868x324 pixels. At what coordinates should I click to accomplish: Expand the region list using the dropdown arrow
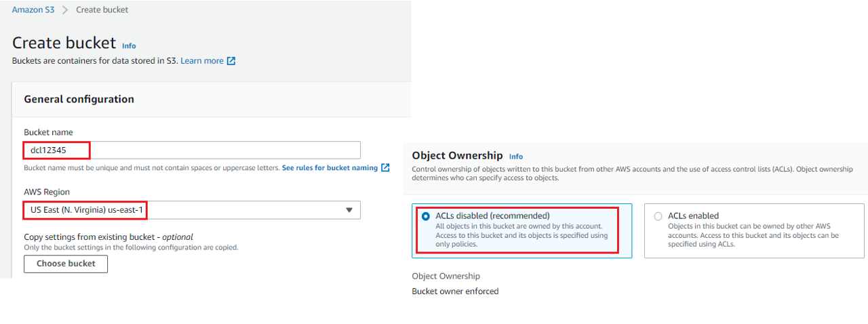coord(349,210)
